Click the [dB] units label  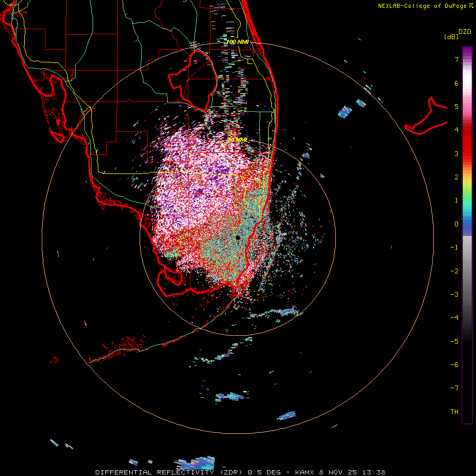pos(451,36)
